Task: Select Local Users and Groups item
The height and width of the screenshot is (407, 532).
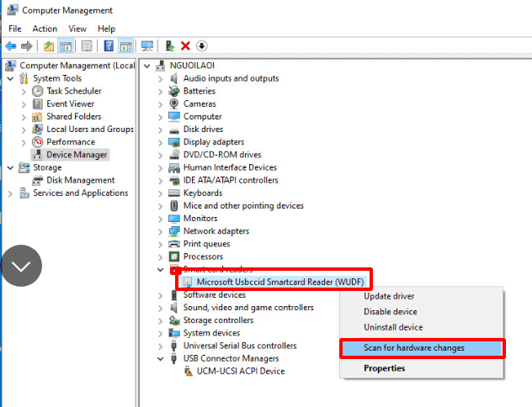Action: pos(90,129)
